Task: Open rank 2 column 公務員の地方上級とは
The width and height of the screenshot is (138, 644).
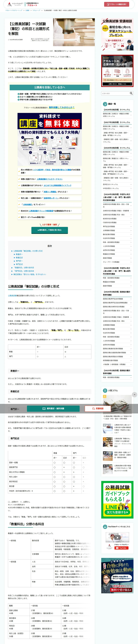Action: pos(117,428)
